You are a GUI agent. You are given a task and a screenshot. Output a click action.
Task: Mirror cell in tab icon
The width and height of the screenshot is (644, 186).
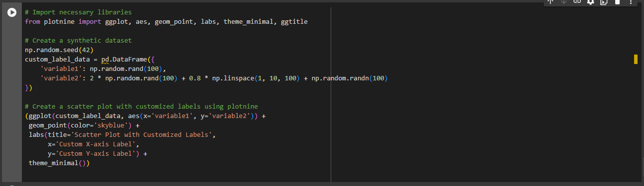[604, 2]
